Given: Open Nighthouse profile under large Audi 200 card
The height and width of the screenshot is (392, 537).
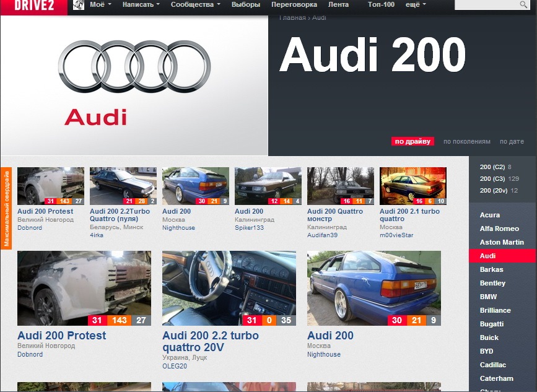Looking at the screenshot, I should [x=324, y=354].
